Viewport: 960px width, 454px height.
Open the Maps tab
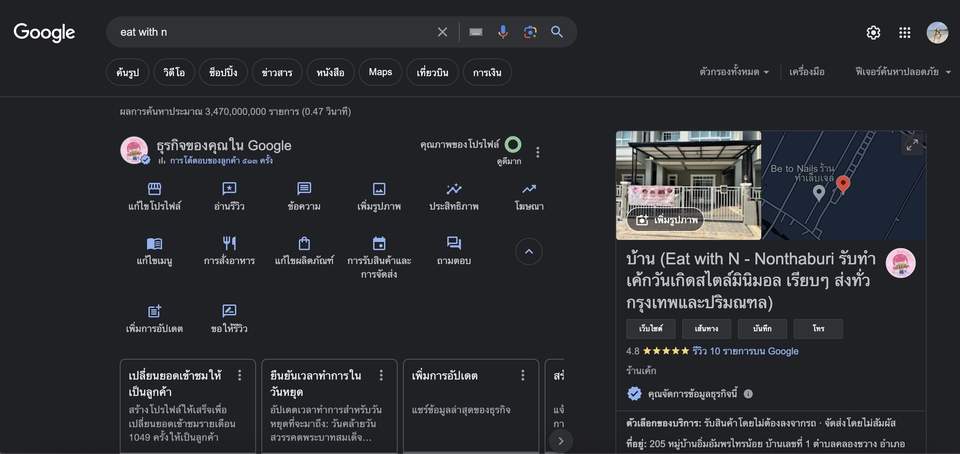[x=380, y=72]
